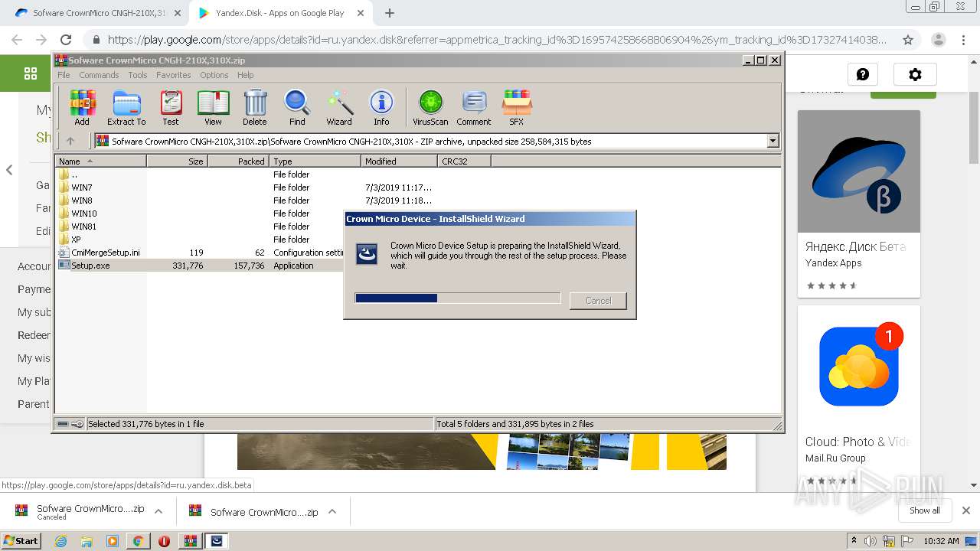Switch to Sofware CrownMicro browser tab
Screen dimensions: 980x551
pos(98,13)
